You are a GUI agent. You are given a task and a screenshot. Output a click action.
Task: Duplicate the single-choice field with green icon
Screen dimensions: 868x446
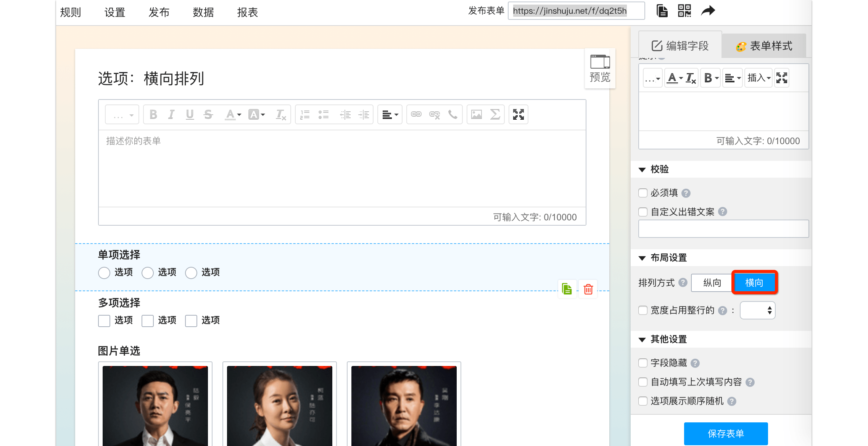tap(567, 289)
